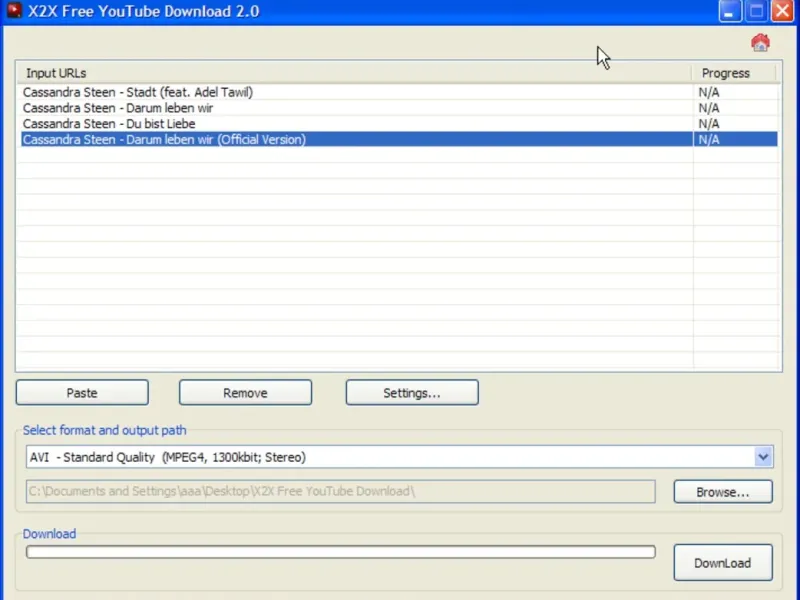Viewport: 800px width, 600px height.
Task: Click the output path text field
Action: [x=341, y=491]
